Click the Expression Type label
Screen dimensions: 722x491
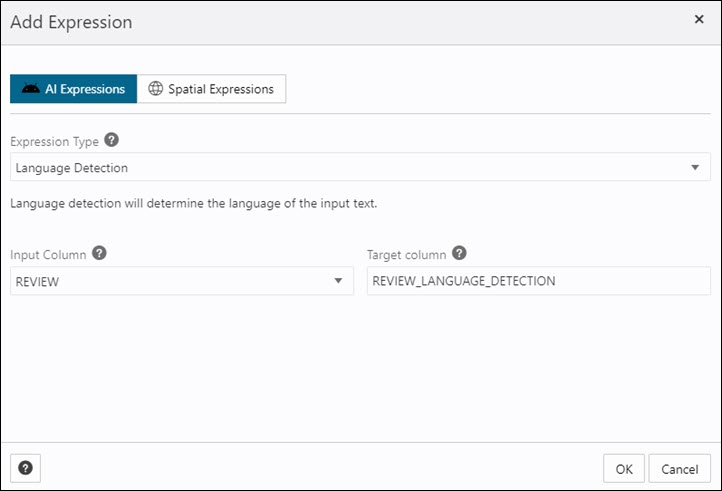pyautogui.click(x=54, y=141)
